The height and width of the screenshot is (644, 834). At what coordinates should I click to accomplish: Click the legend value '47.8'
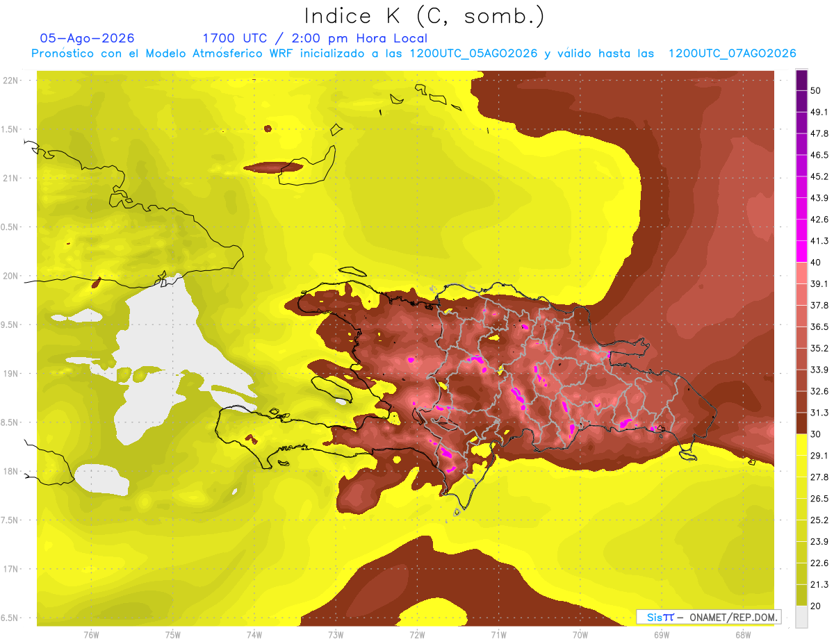819,133
